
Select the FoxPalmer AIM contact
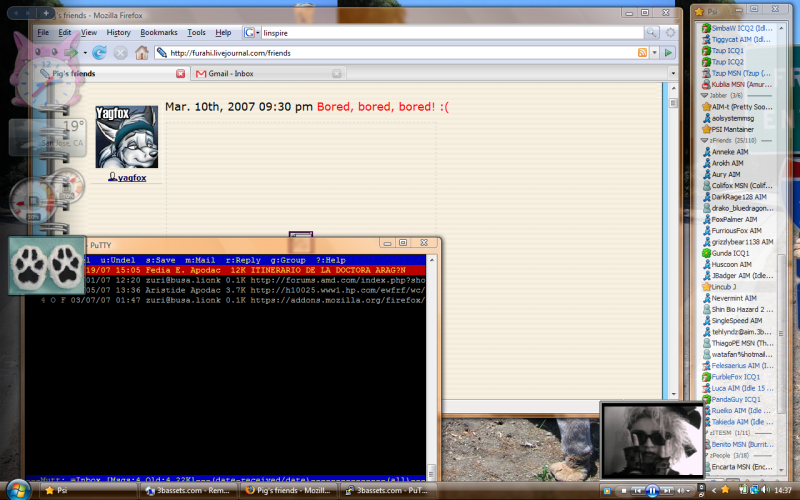coord(734,219)
